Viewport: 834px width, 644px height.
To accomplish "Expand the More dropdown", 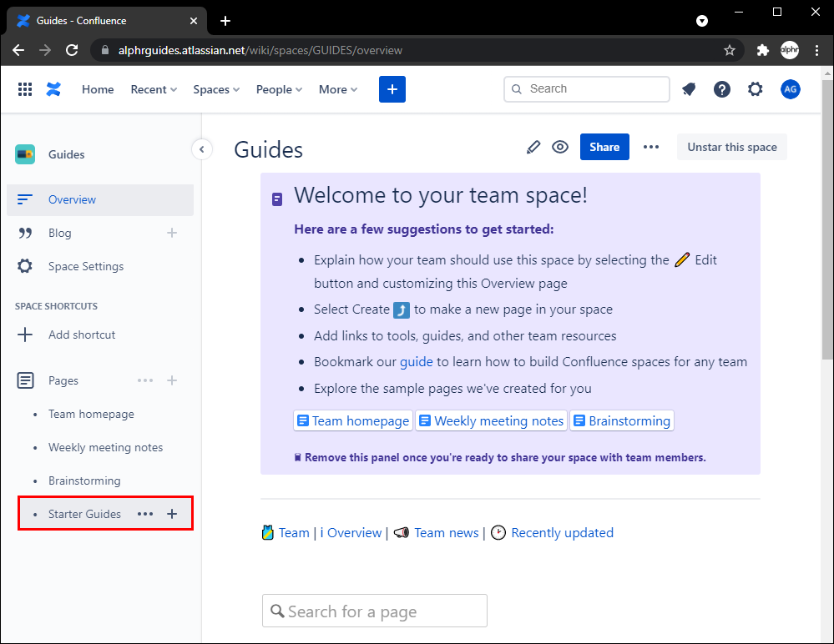I will point(338,89).
